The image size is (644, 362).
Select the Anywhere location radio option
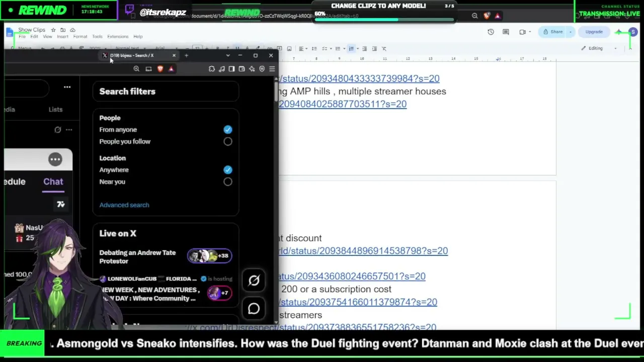pyautogui.click(x=228, y=170)
